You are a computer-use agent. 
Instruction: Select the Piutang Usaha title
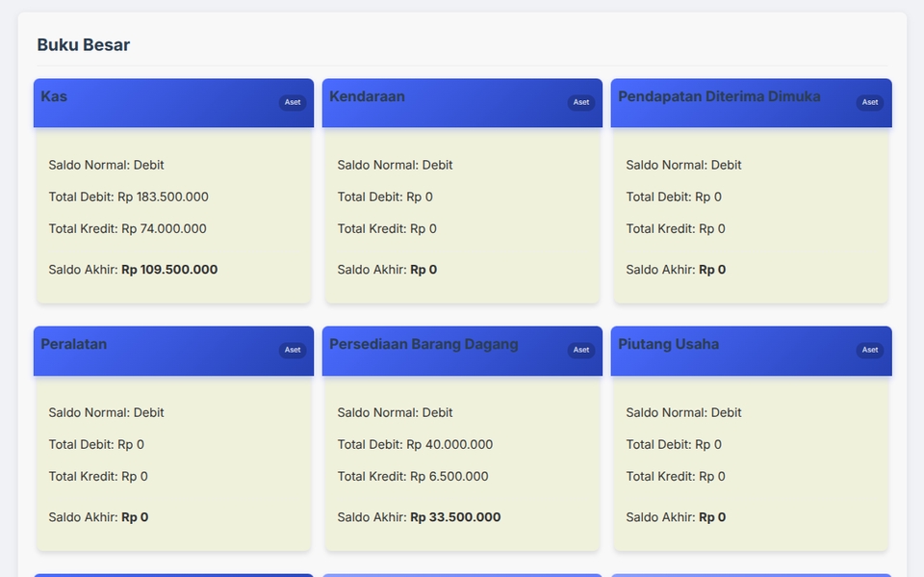click(669, 343)
